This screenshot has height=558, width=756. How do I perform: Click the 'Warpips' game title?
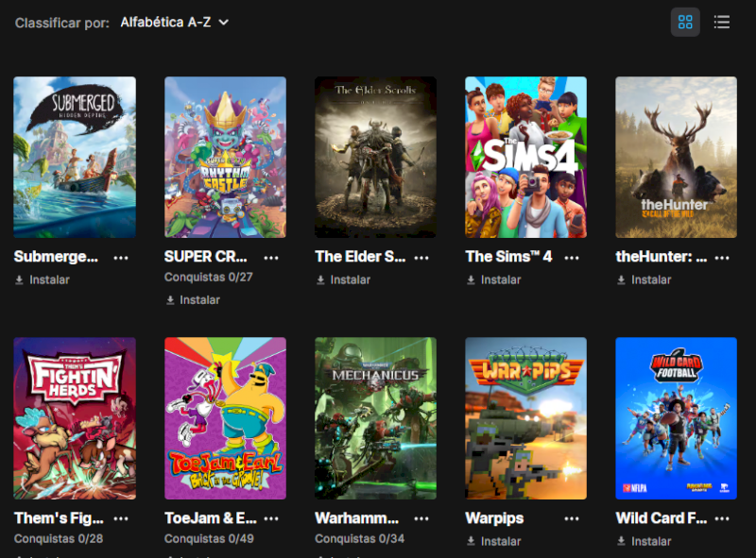pos(494,518)
